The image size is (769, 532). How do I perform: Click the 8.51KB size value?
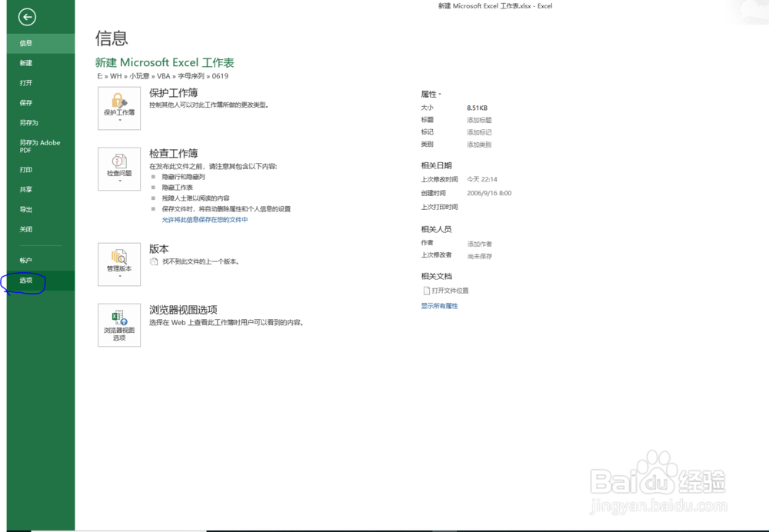point(478,108)
